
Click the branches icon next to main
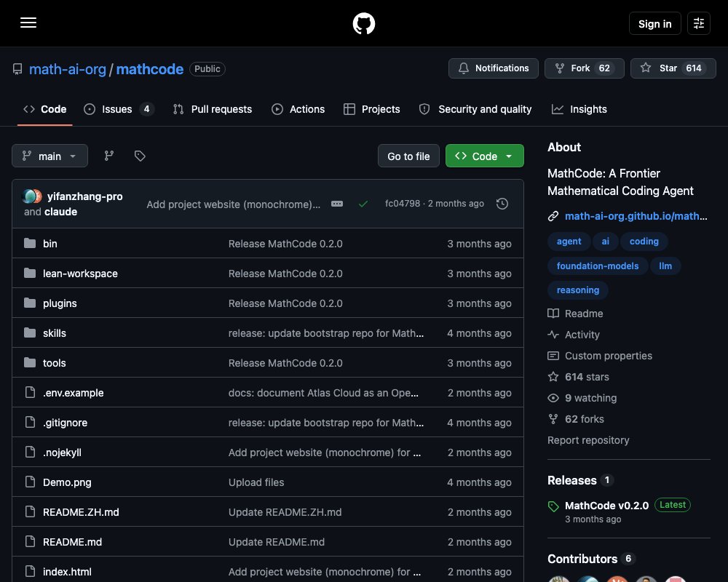[x=109, y=156]
